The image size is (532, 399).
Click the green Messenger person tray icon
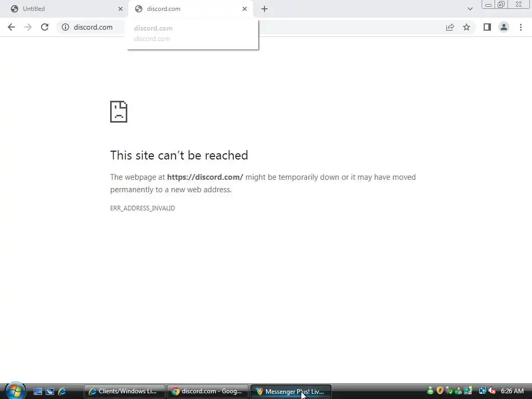tap(430, 391)
